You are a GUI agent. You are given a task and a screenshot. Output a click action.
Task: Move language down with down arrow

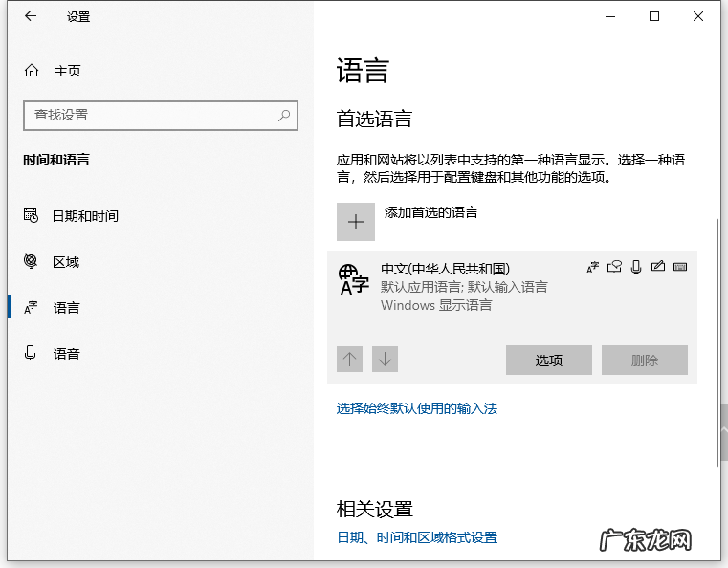pyautogui.click(x=385, y=359)
